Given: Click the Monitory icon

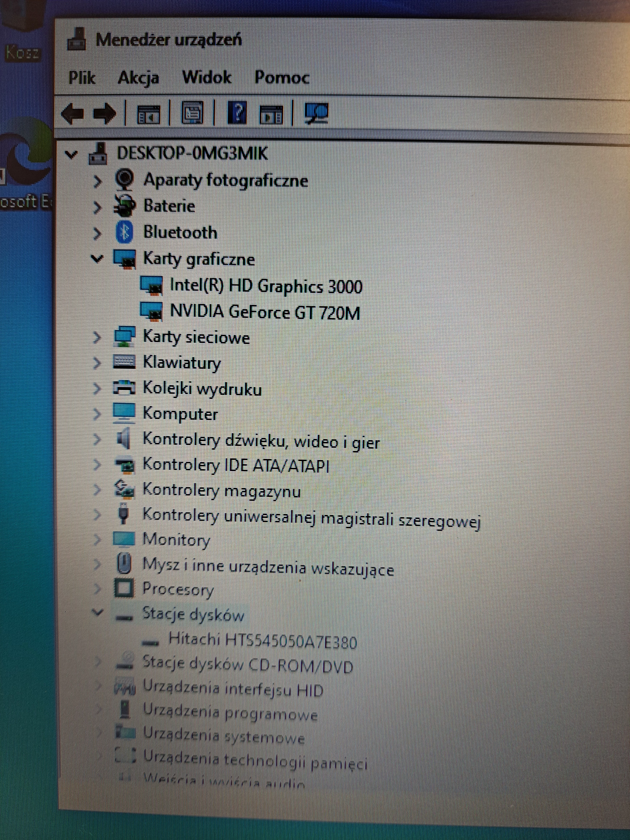Looking at the screenshot, I should 124,539.
